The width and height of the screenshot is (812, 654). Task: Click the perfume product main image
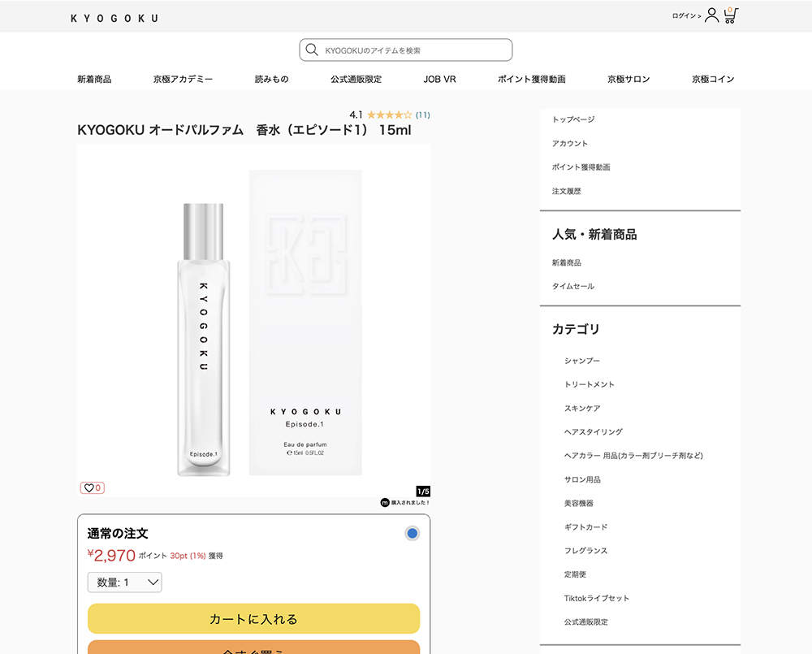pos(253,320)
